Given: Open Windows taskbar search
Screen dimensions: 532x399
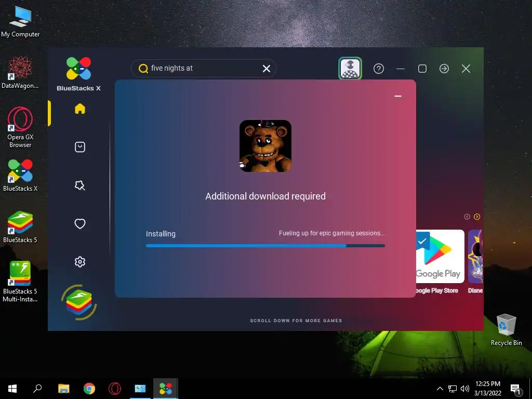Looking at the screenshot, I should tap(37, 389).
